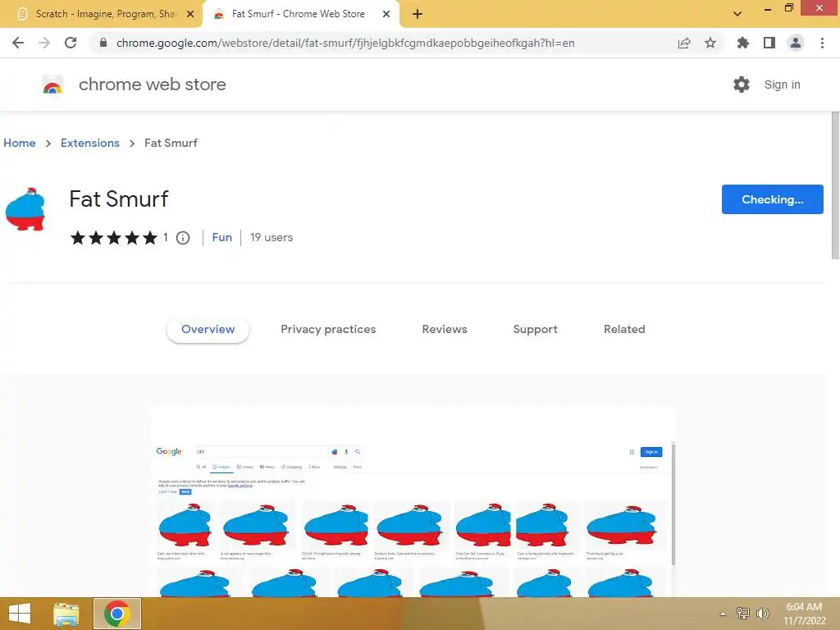Expand the tab search chevron
The width and height of the screenshot is (840, 630).
pyautogui.click(x=737, y=14)
